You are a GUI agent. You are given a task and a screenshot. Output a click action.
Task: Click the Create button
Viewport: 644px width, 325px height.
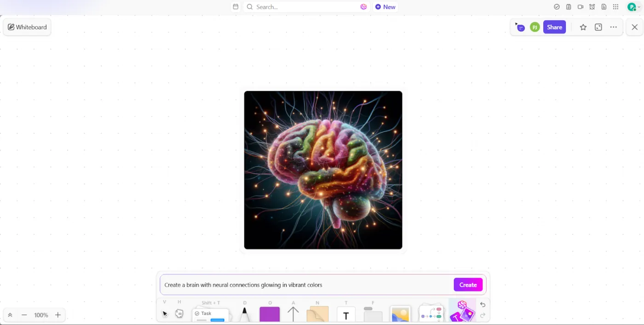click(x=468, y=285)
